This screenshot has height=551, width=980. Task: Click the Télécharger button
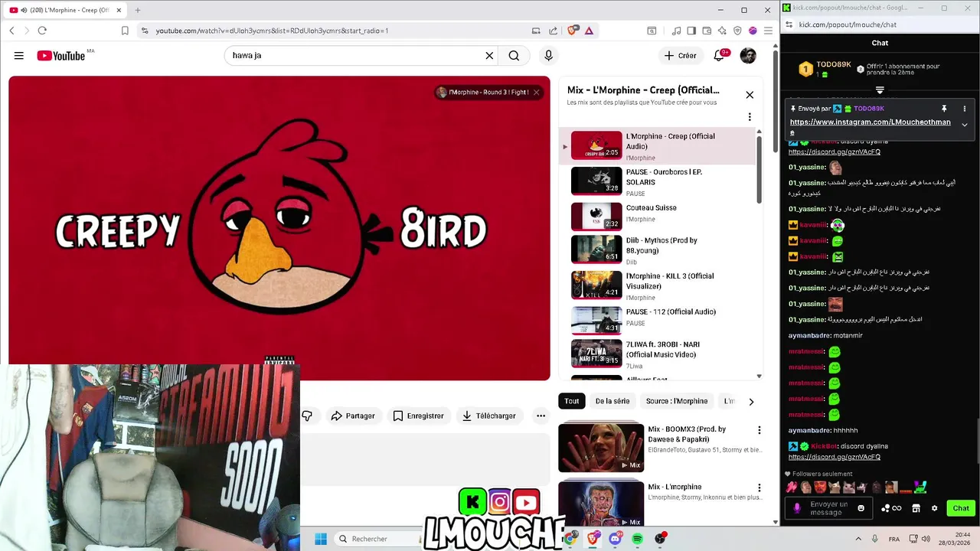point(488,416)
